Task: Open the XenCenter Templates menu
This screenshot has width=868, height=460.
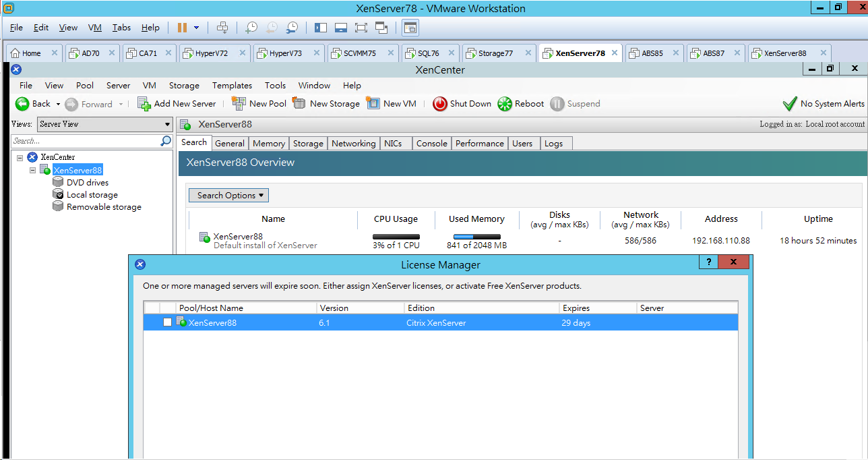Action: 232,86
